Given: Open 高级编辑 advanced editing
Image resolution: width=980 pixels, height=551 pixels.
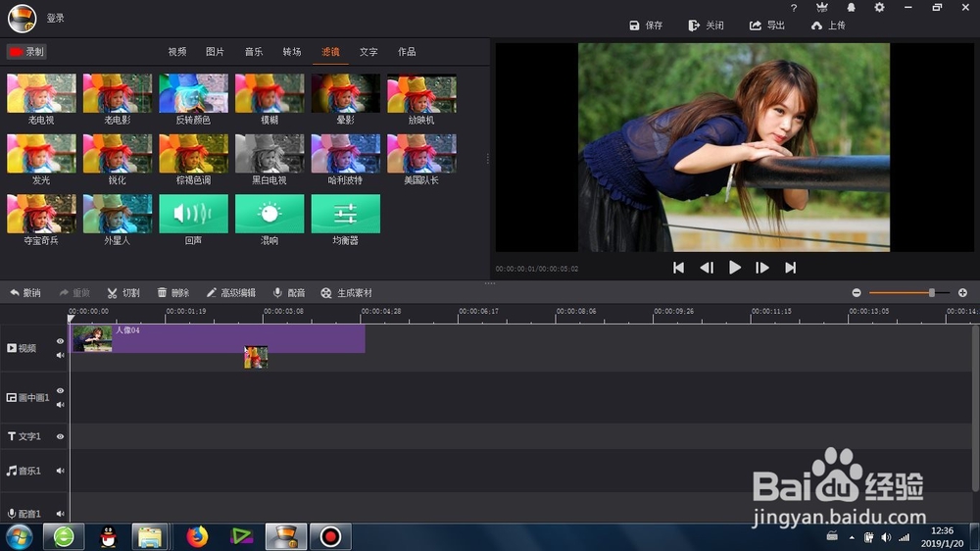Looking at the screenshot, I should click(231, 293).
